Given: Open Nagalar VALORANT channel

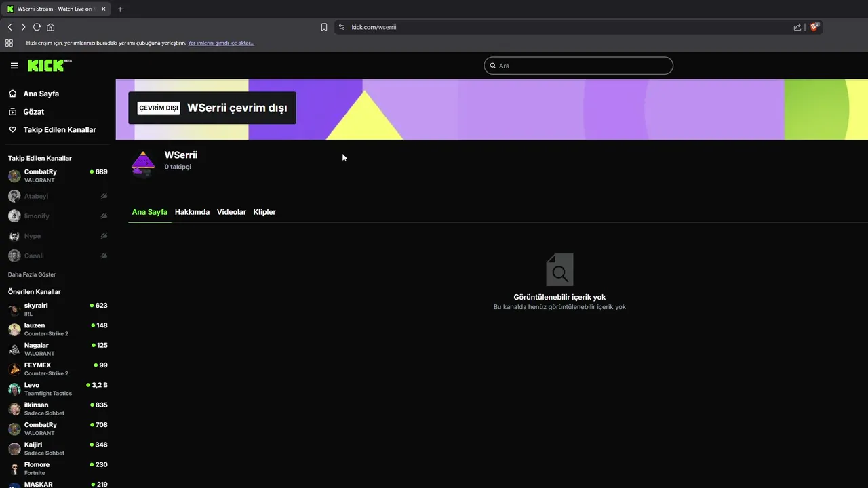Looking at the screenshot, I should 58,349.
